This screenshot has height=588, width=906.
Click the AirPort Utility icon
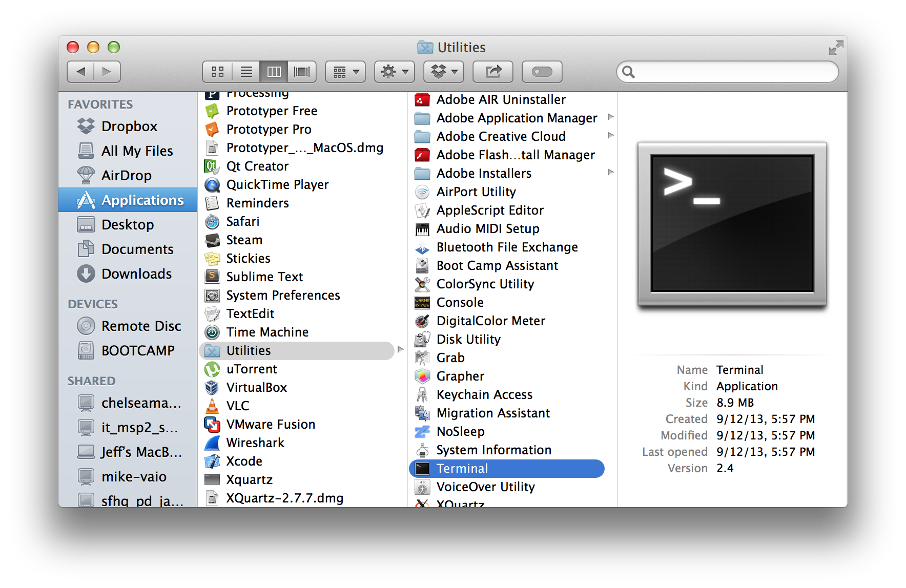(x=422, y=192)
